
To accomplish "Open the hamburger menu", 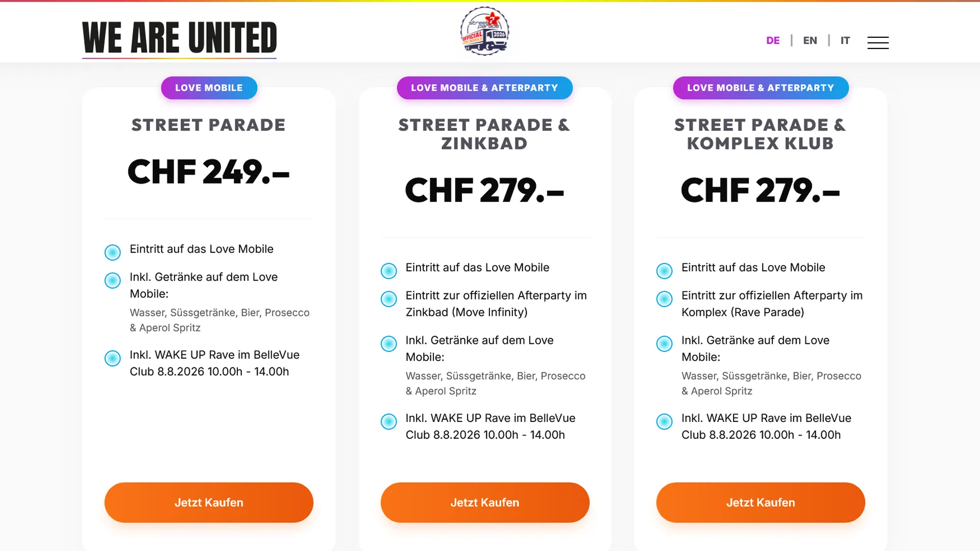I will pos(877,42).
